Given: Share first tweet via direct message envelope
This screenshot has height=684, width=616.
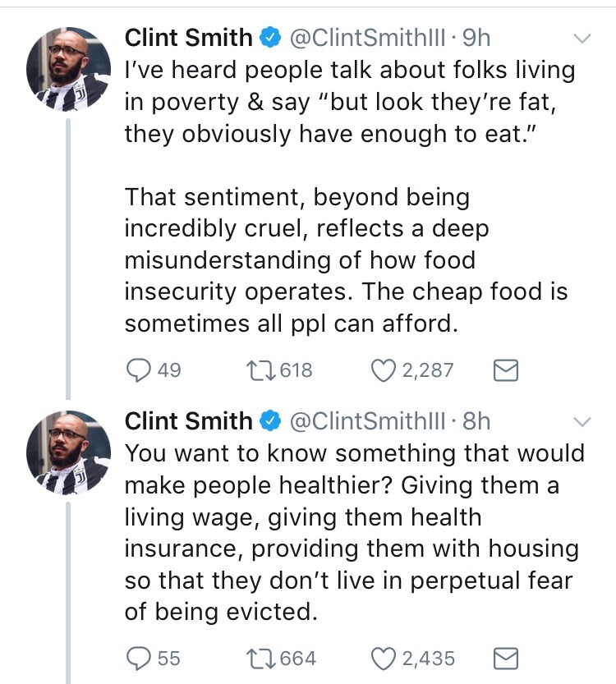Looking at the screenshot, I should click(505, 371).
